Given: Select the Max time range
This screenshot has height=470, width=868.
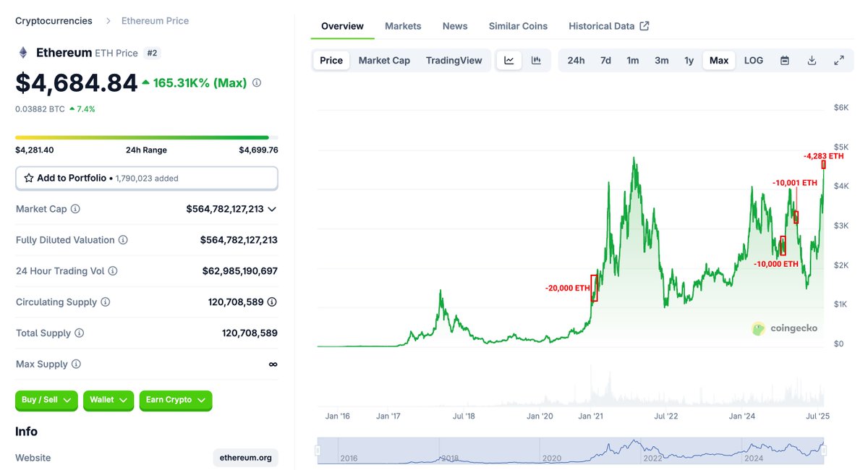Looking at the screenshot, I should [719, 60].
